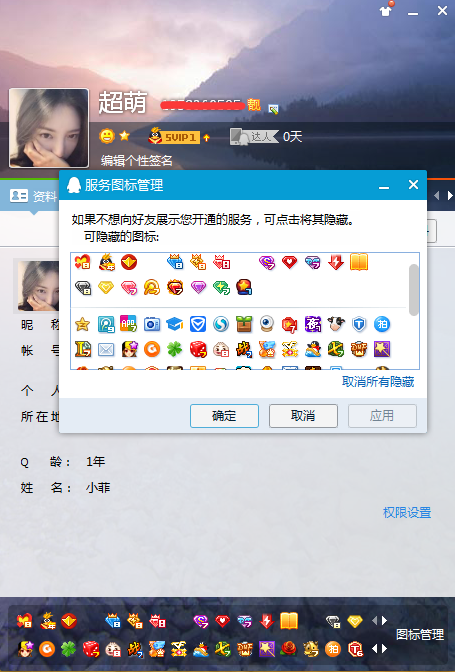Move profile tabs left with the arrow

pyautogui.click(x=437, y=195)
